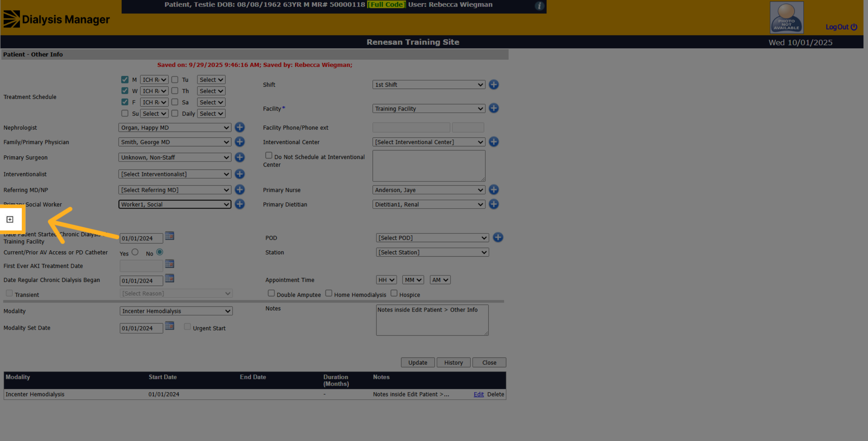The image size is (868, 441).
Task: Click the Update button
Action: click(417, 362)
